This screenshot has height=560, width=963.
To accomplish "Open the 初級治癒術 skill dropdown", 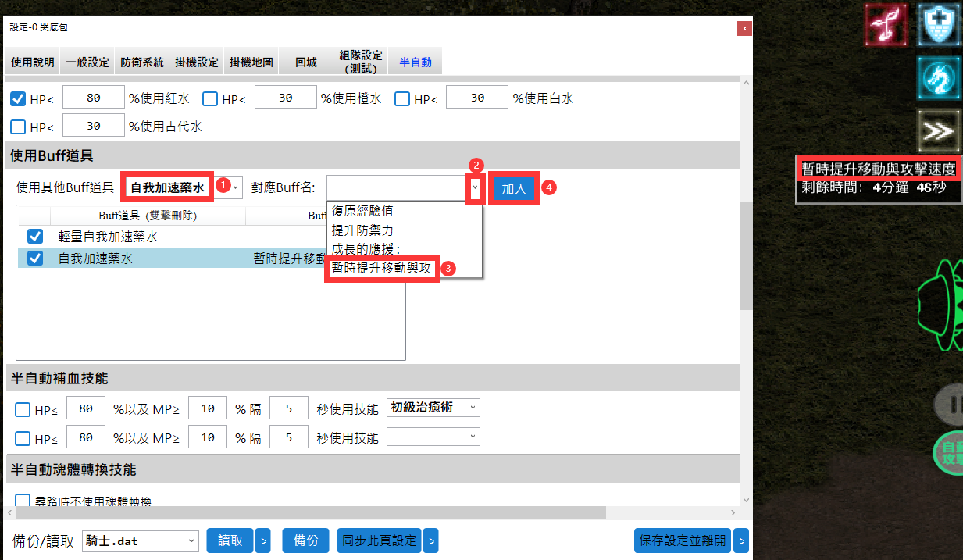I will pos(473,408).
